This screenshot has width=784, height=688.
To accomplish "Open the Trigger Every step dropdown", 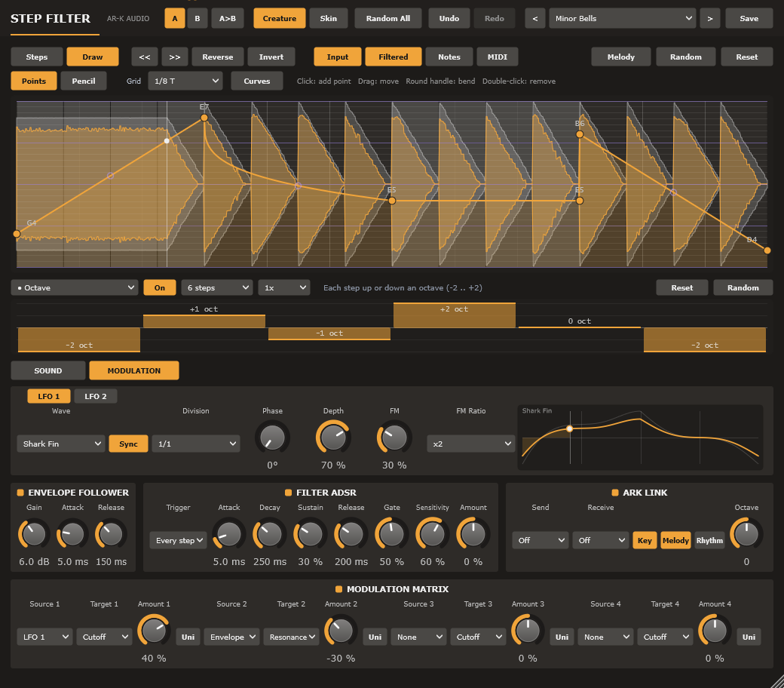I will [178, 540].
